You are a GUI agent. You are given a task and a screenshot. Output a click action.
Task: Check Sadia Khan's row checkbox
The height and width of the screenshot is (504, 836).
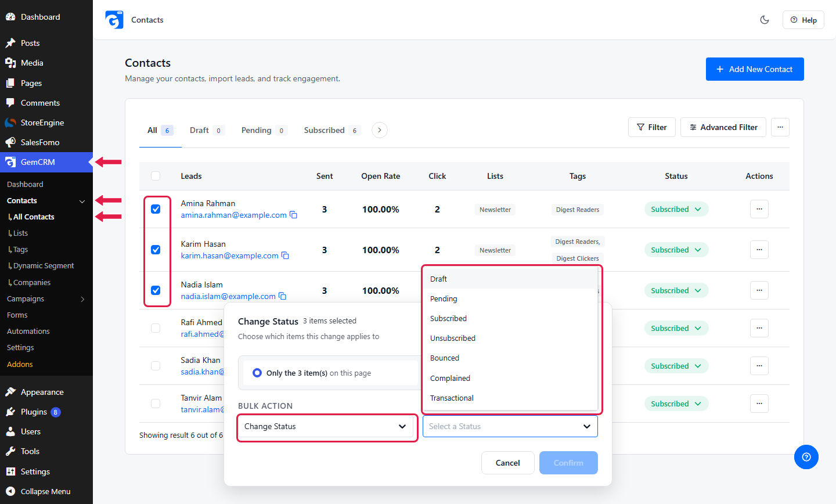(156, 366)
